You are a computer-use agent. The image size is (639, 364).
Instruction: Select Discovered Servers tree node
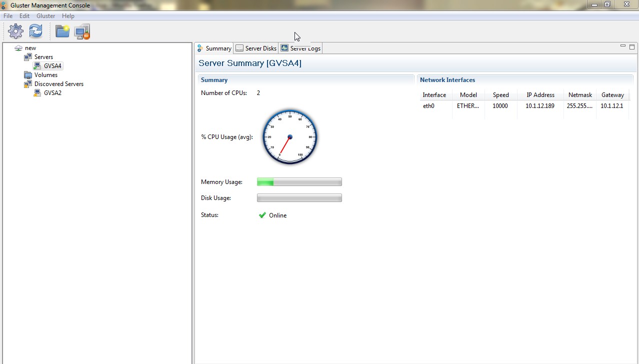tap(58, 84)
